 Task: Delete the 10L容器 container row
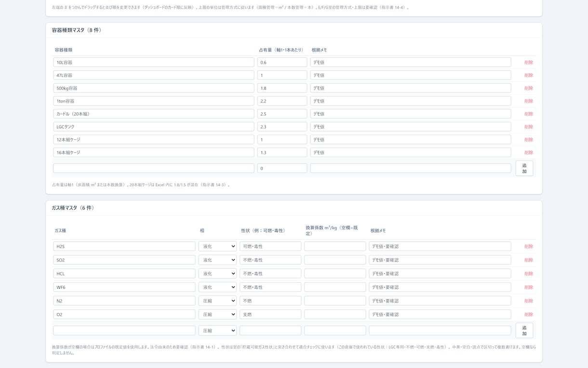point(529,62)
